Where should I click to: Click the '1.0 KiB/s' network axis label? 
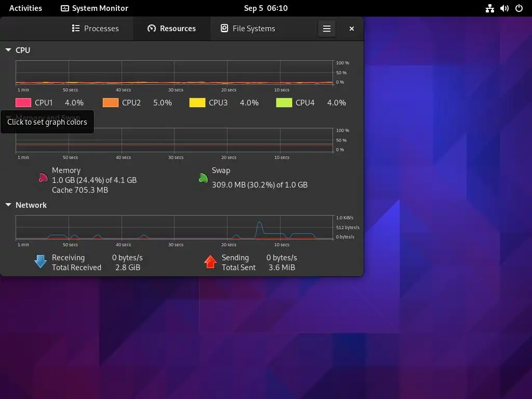coord(345,218)
